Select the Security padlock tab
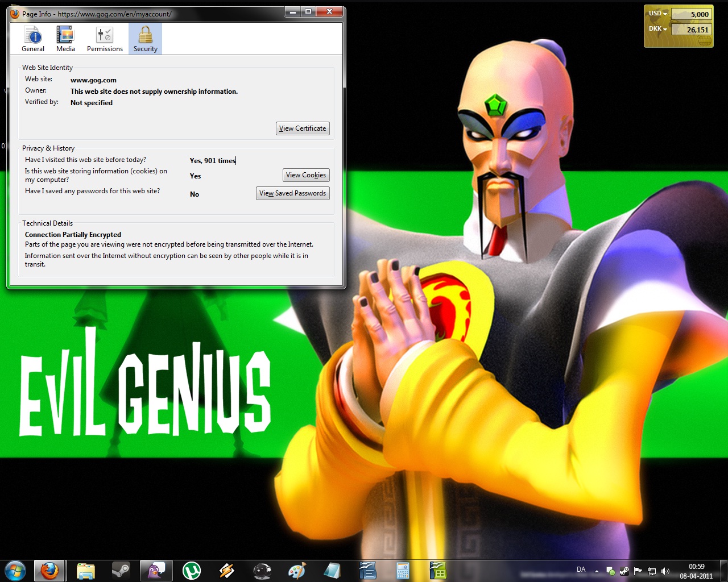Viewport: 728px width, 582px height. pyautogui.click(x=146, y=39)
